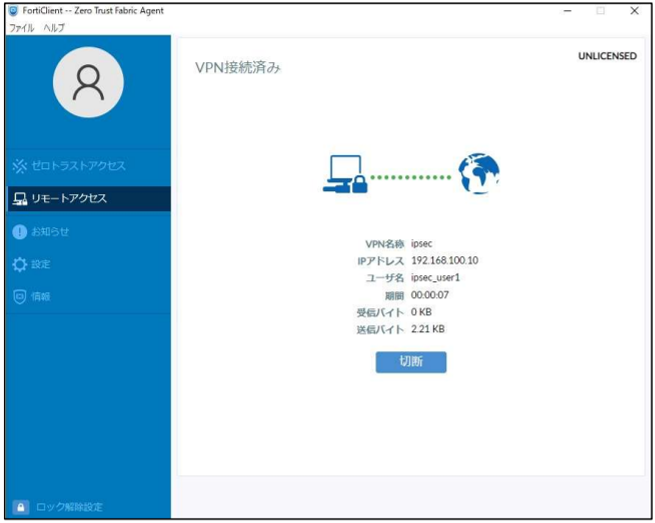Click the computer with lock icon
Image resolution: width=655 pixels, height=523 pixels.
pyautogui.click(x=345, y=175)
